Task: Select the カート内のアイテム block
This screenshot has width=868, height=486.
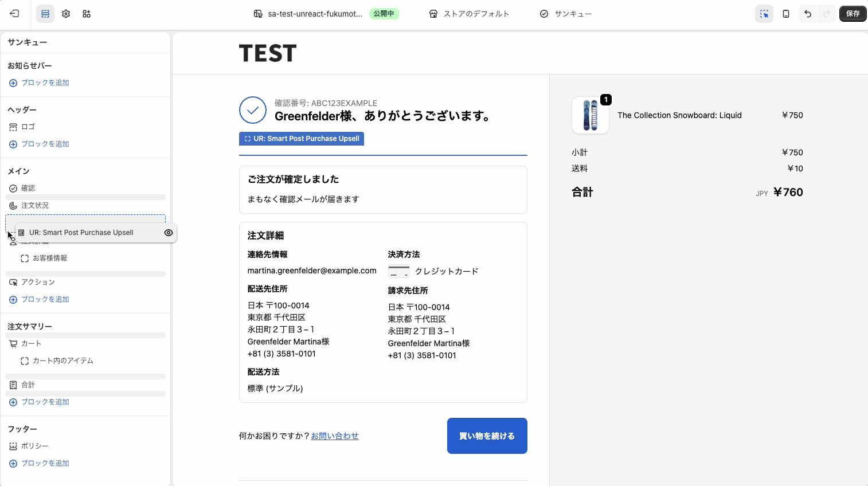Action: tap(86, 361)
